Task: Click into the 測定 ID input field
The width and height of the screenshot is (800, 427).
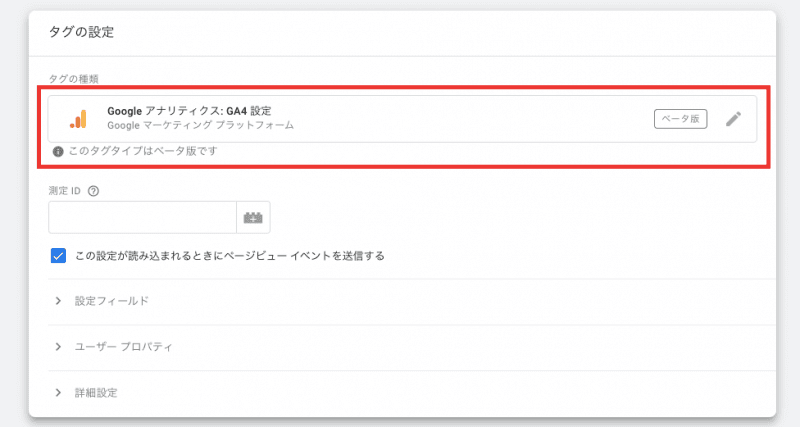Action: point(142,217)
